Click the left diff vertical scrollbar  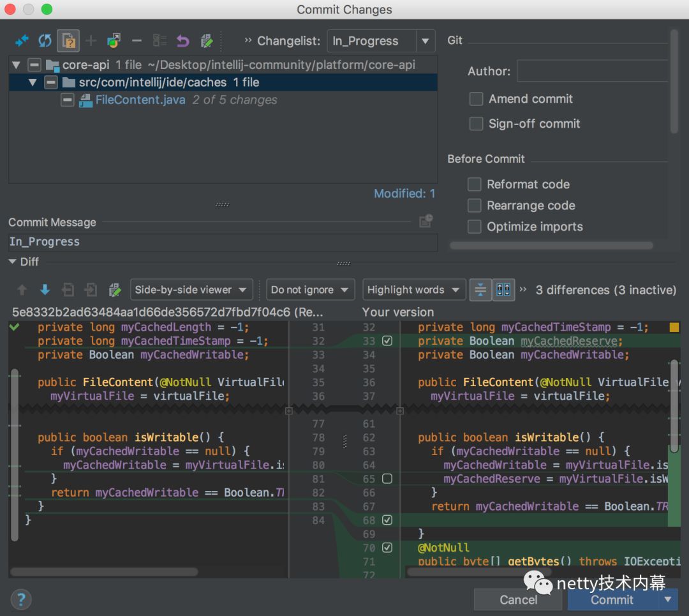pos(15,454)
